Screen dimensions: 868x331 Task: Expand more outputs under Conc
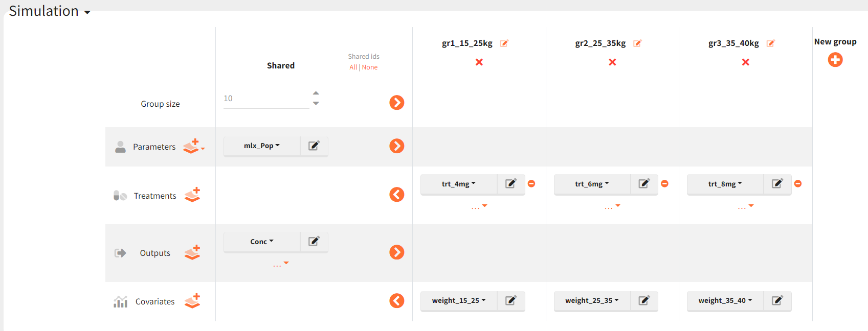pyautogui.click(x=280, y=265)
